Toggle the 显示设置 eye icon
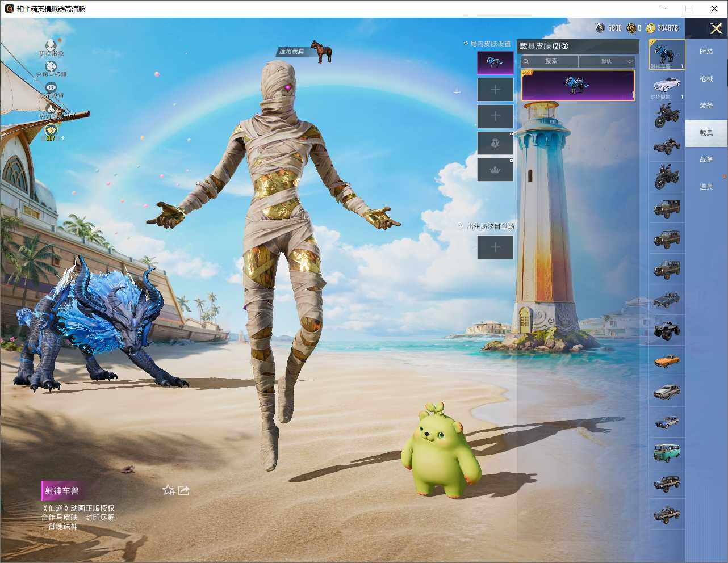This screenshot has height=563, width=728. 51,87
